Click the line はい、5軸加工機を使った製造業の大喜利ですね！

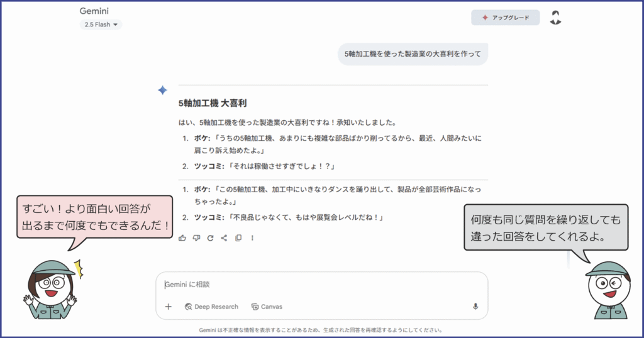pyautogui.click(x=257, y=123)
